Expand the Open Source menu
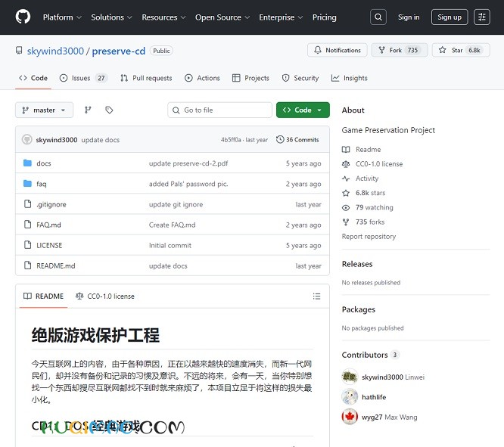504x447 pixels. click(222, 17)
